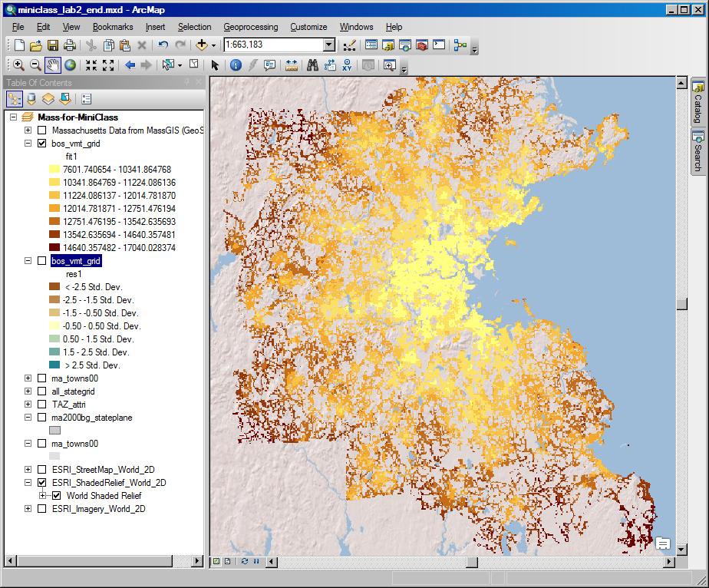This screenshot has width=709, height=588.
Task: Uncheck the bos_vmt_grid layer visibility
Action: [42, 143]
